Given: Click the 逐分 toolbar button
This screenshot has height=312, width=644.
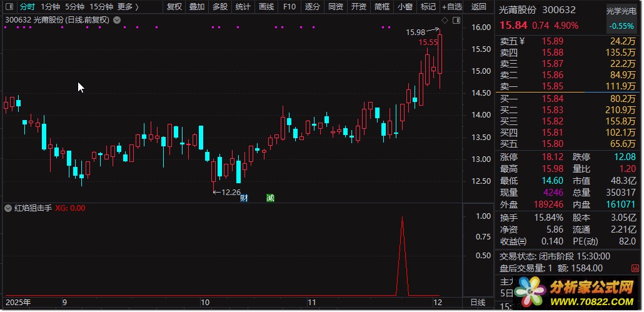Looking at the screenshot, I should click(312, 7).
